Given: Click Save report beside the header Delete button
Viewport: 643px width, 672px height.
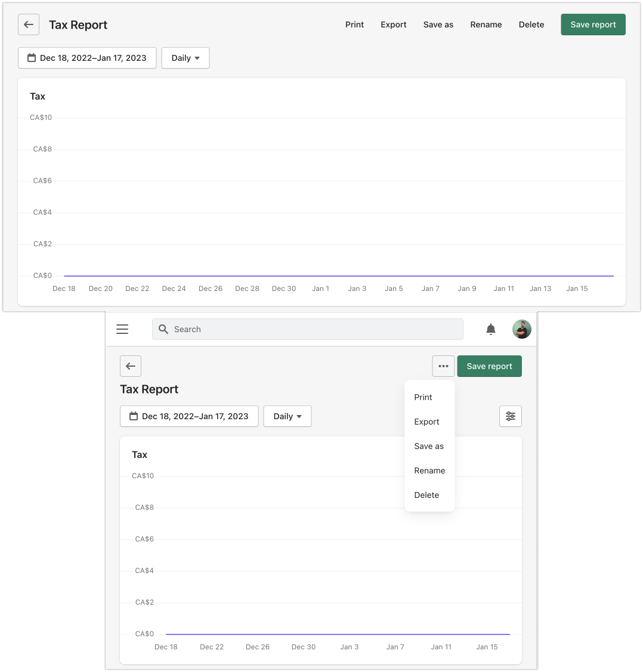Looking at the screenshot, I should pos(593,24).
